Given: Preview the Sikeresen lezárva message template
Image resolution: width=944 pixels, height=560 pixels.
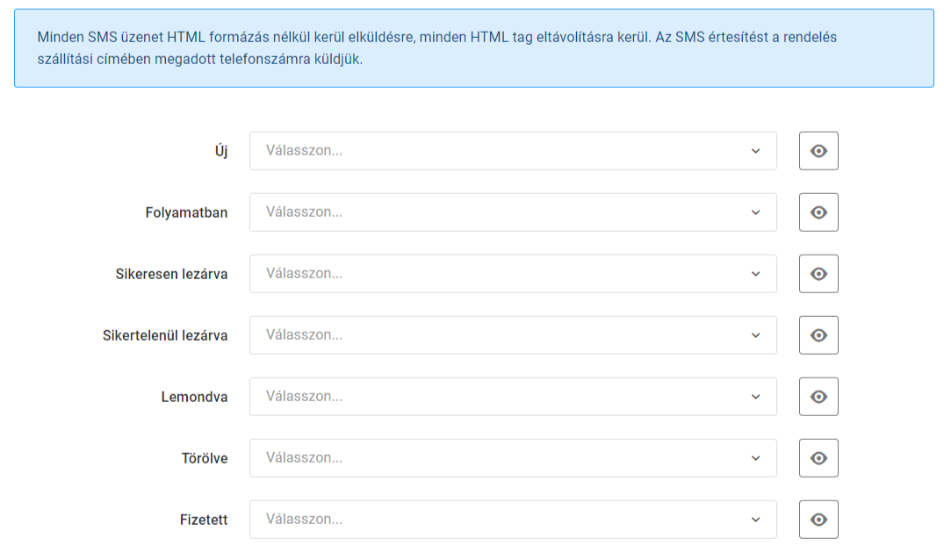Looking at the screenshot, I should click(818, 274).
